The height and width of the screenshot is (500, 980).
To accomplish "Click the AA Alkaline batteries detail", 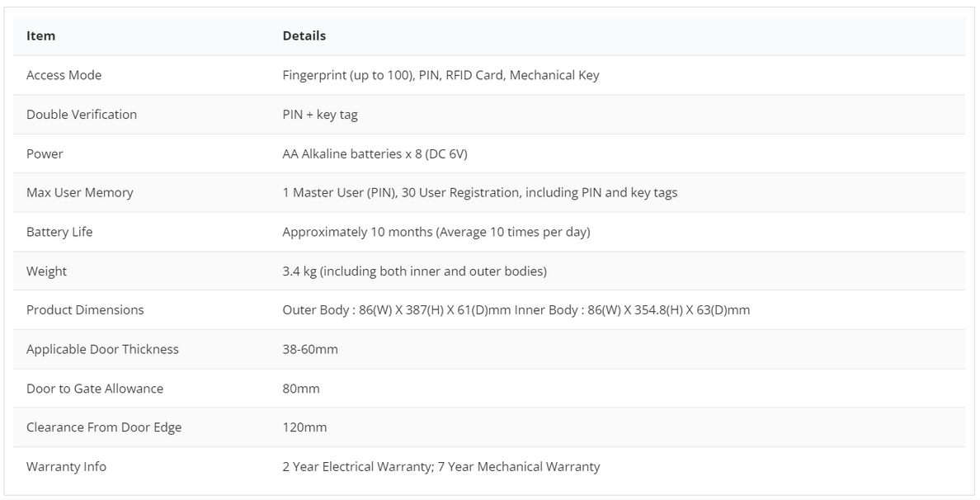I will [375, 153].
